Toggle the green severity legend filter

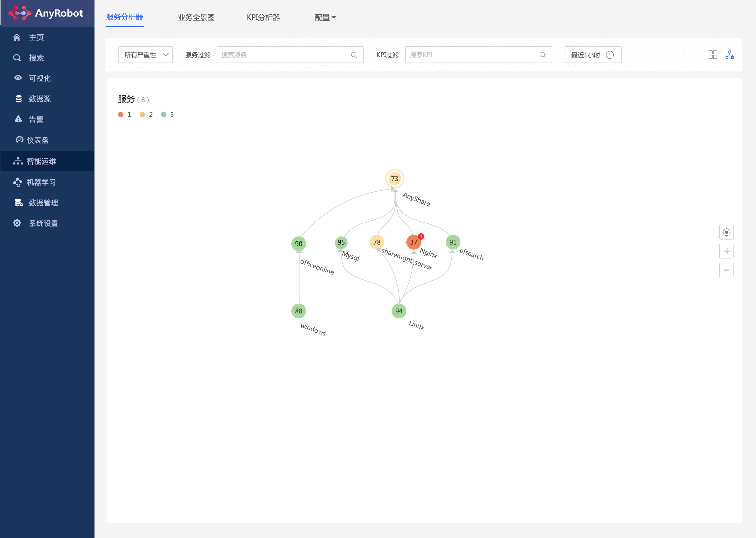tap(164, 115)
